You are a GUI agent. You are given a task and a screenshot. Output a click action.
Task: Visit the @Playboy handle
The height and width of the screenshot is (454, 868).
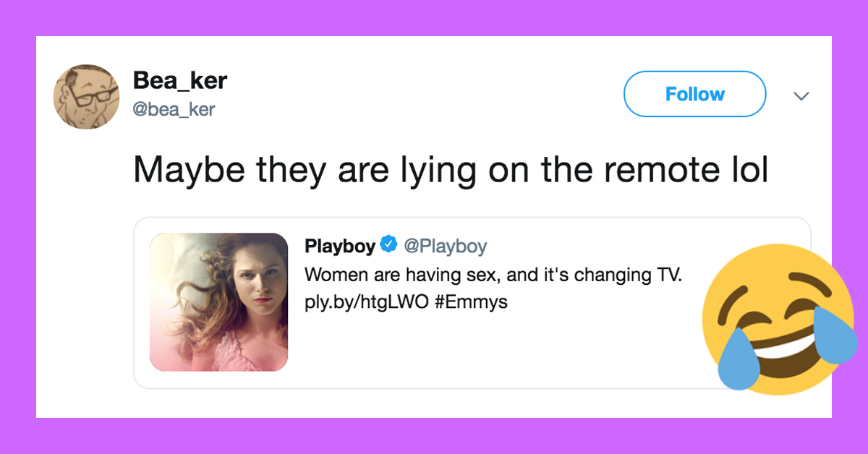click(x=445, y=246)
